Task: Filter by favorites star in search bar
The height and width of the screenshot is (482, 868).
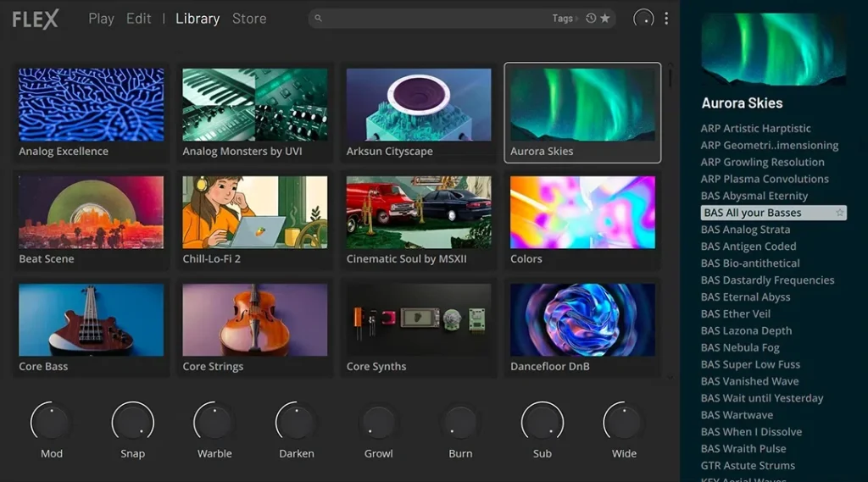Action: (x=605, y=19)
